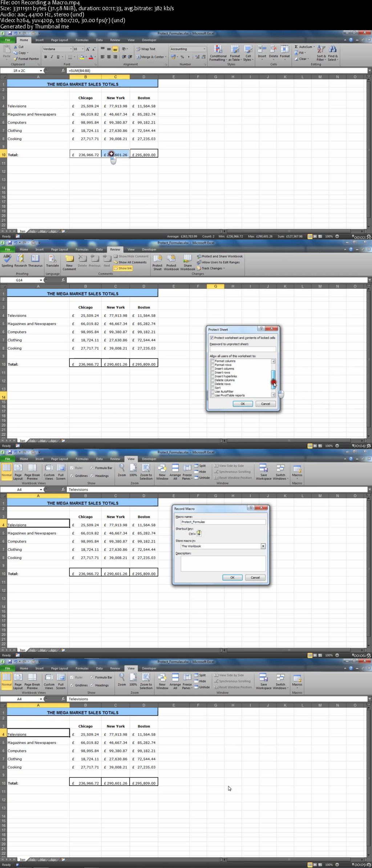Toggle Protect worksheet and contents checkbox

point(212,338)
